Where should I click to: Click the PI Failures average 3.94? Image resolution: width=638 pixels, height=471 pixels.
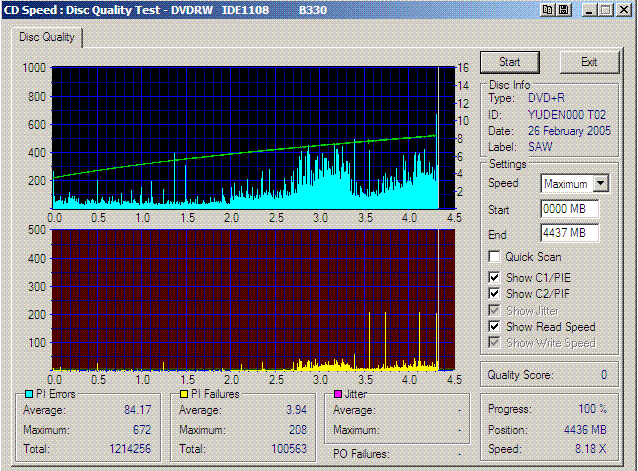297,410
